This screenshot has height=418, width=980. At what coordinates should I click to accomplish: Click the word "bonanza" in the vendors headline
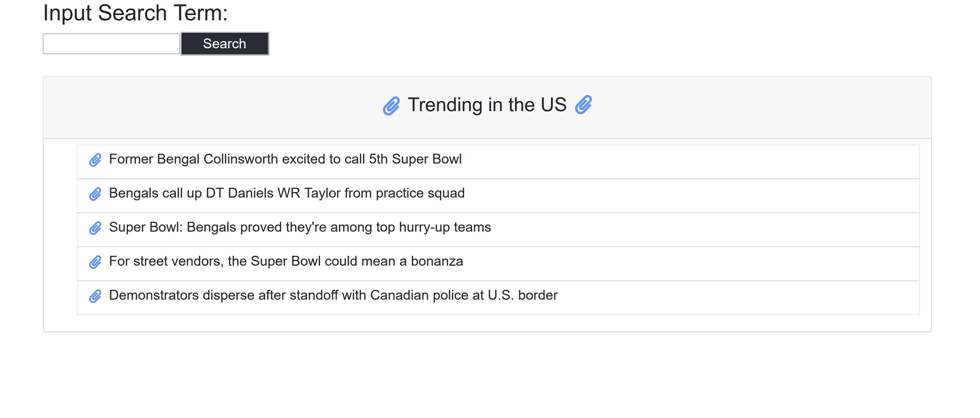tap(437, 261)
